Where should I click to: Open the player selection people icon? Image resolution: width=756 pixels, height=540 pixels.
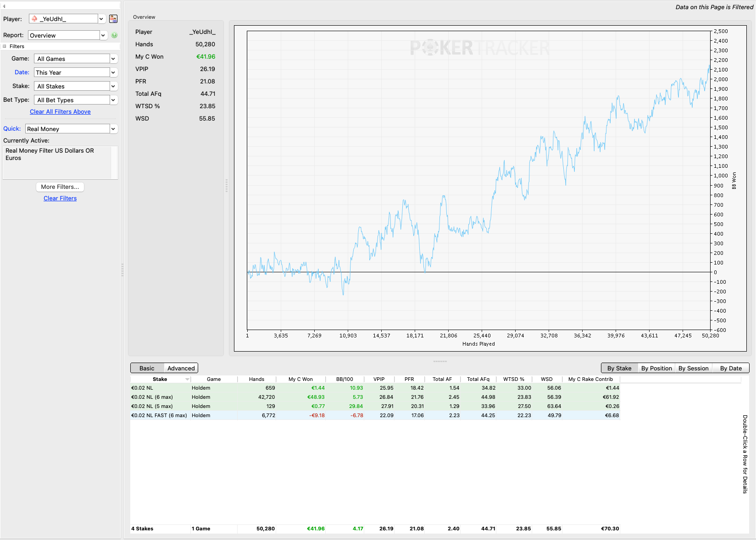113,19
